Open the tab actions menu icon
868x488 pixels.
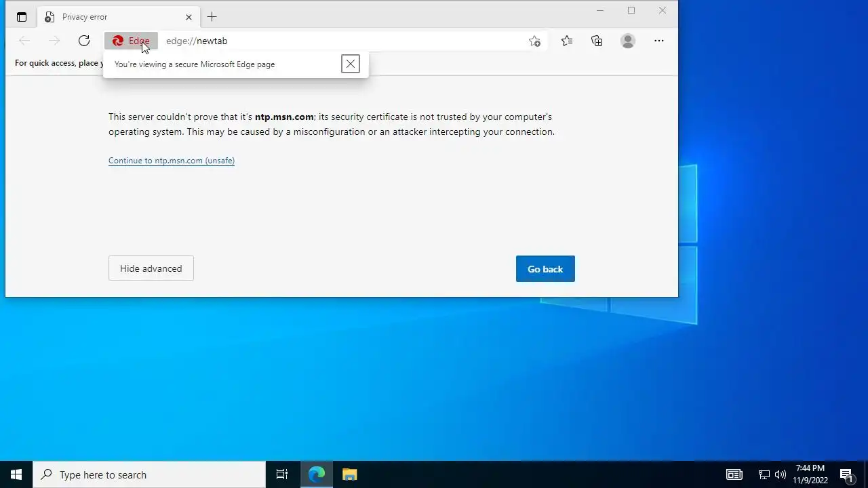pyautogui.click(x=22, y=17)
